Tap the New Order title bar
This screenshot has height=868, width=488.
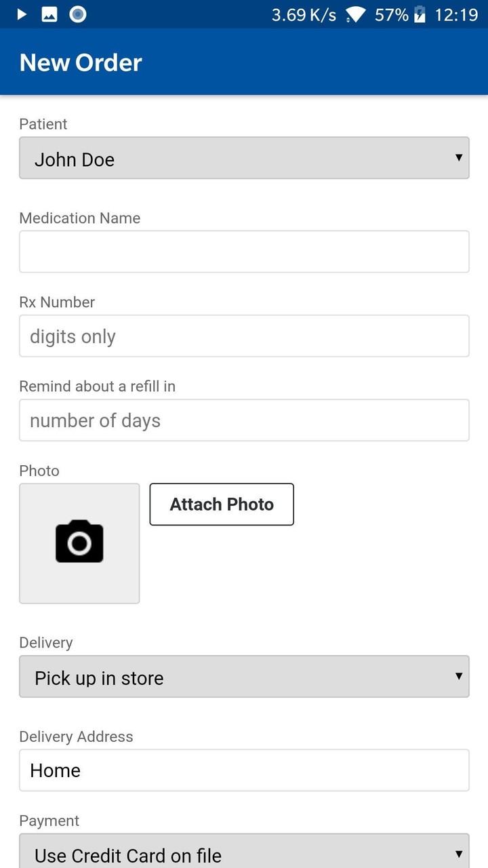(80, 62)
